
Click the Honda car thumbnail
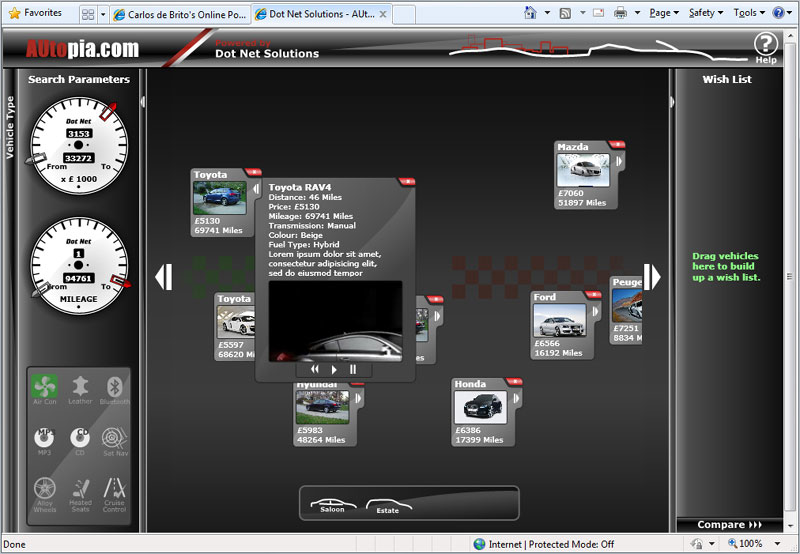click(x=480, y=407)
